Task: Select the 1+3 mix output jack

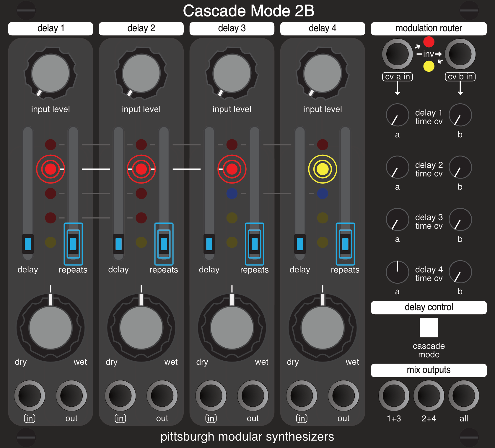Action: coord(393,396)
